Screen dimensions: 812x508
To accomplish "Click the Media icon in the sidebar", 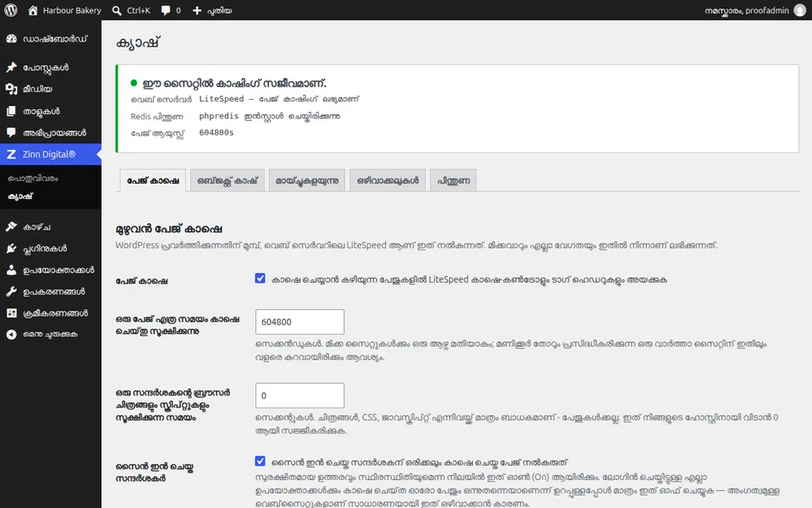I will [11, 89].
